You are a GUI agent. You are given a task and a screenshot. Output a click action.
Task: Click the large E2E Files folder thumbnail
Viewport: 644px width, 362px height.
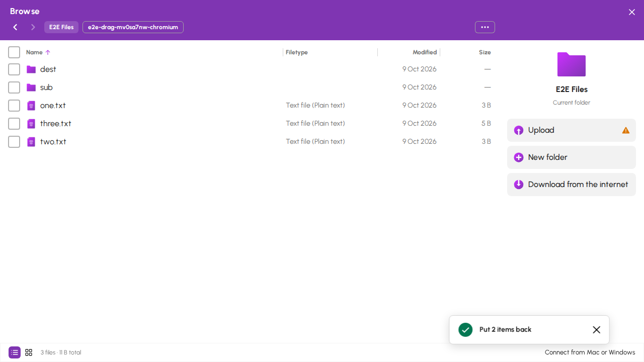(x=572, y=64)
